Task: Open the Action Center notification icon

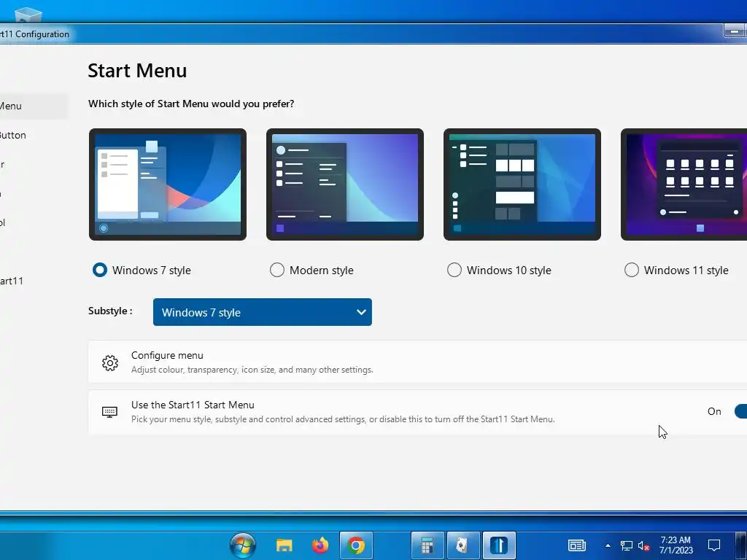Action: (713, 545)
